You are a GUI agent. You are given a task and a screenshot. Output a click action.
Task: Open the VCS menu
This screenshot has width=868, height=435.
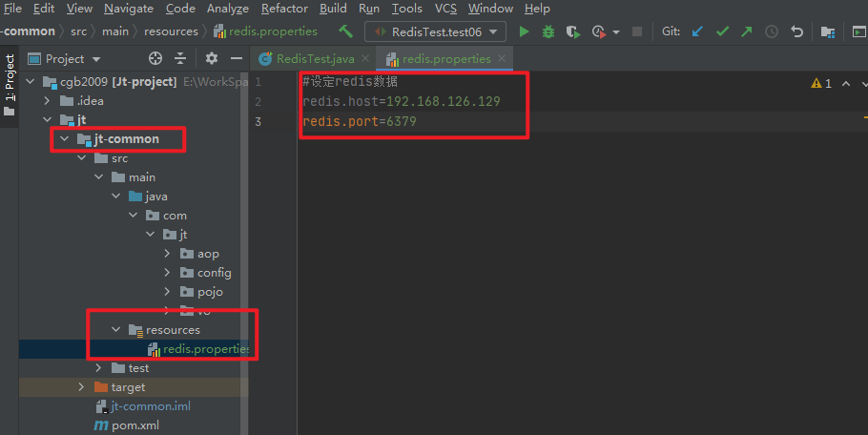coord(445,9)
